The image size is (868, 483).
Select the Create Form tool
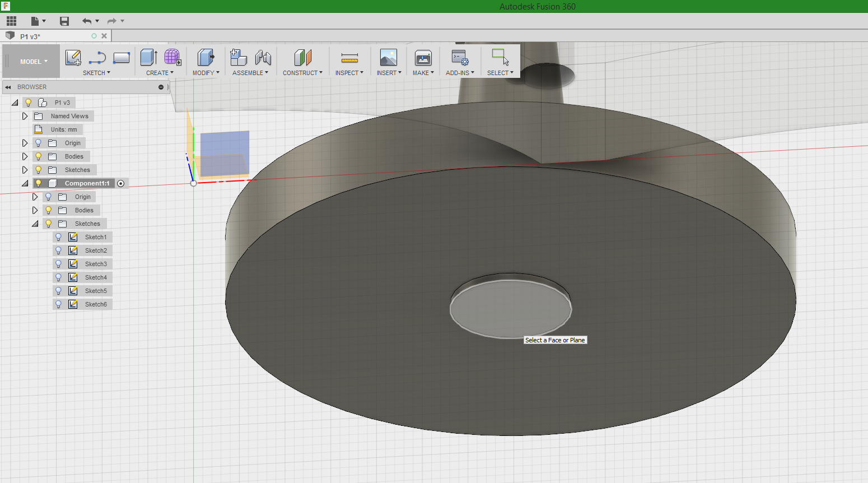(x=172, y=58)
